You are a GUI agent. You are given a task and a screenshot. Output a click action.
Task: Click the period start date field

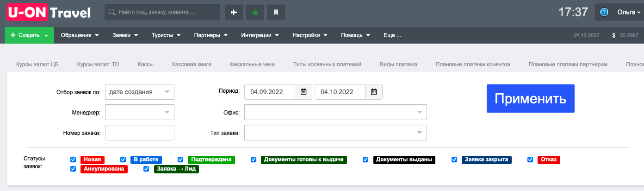pyautogui.click(x=270, y=92)
